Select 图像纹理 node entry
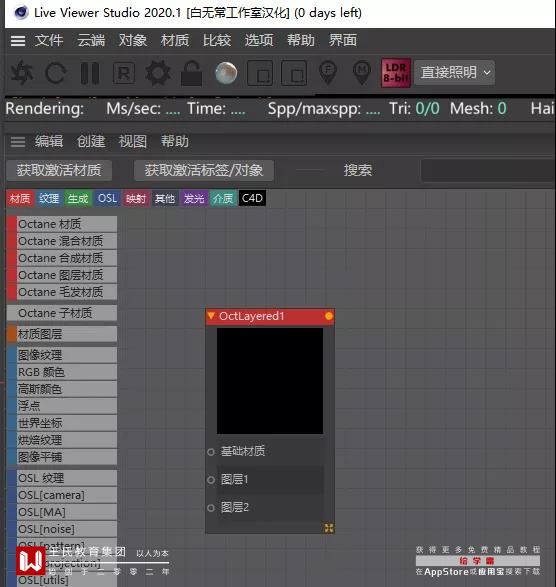Viewport: 556px width, 587px height. click(x=62, y=355)
